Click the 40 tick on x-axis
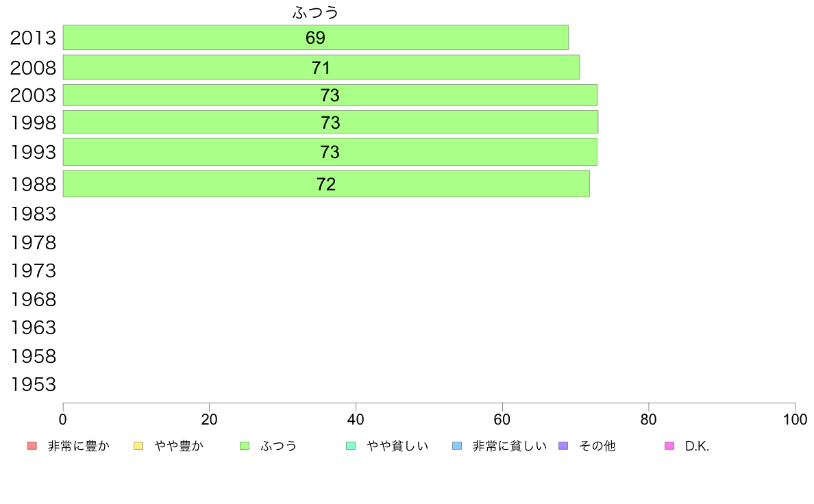 tap(356, 419)
